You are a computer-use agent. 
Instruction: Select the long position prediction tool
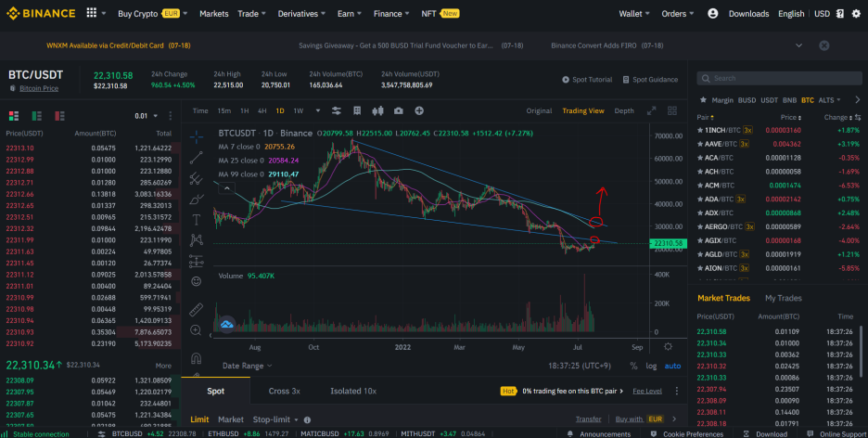(x=196, y=261)
